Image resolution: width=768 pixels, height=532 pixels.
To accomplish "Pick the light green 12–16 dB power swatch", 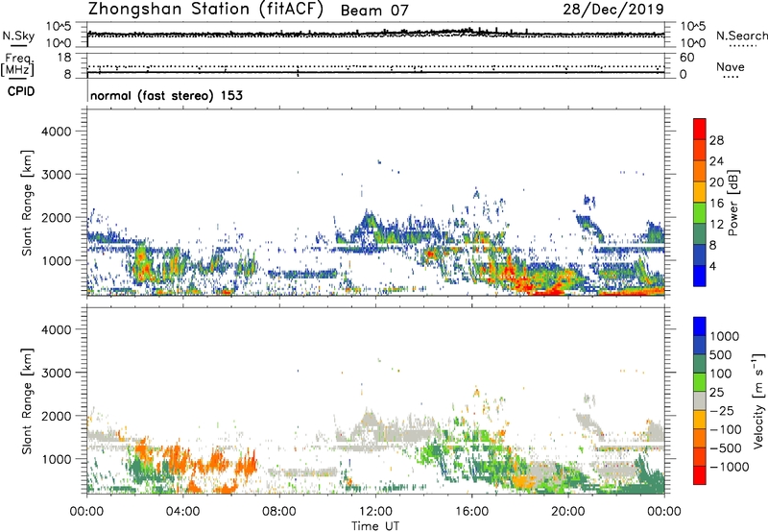I will pos(700,213).
